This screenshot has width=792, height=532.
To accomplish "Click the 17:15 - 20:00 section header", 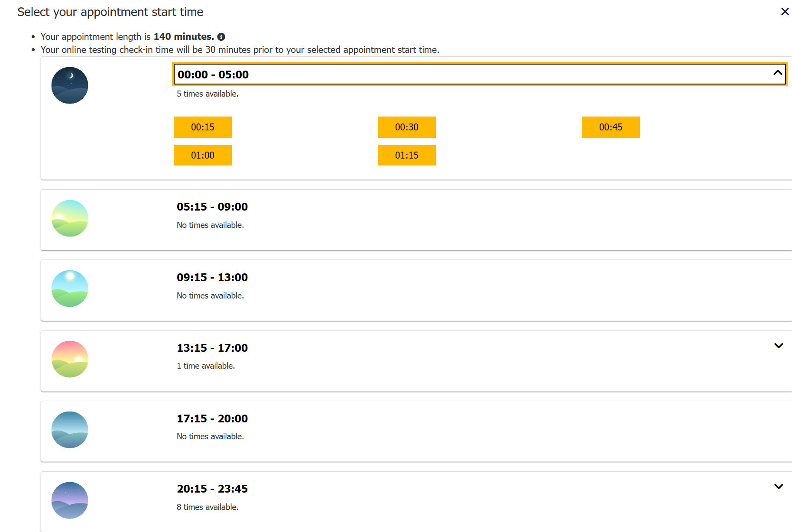I will [212, 418].
